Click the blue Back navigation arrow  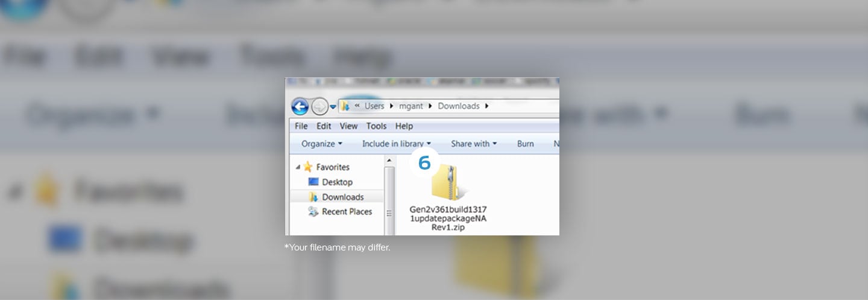300,107
